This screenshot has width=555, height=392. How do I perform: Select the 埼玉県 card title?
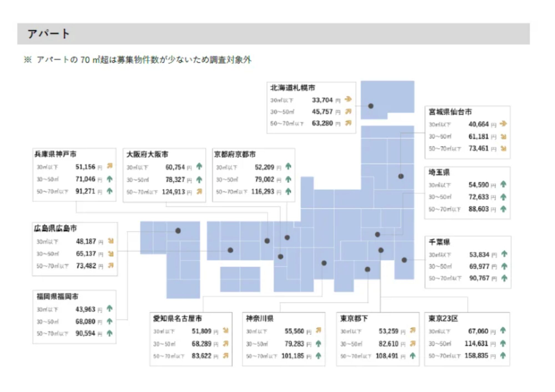(x=439, y=172)
